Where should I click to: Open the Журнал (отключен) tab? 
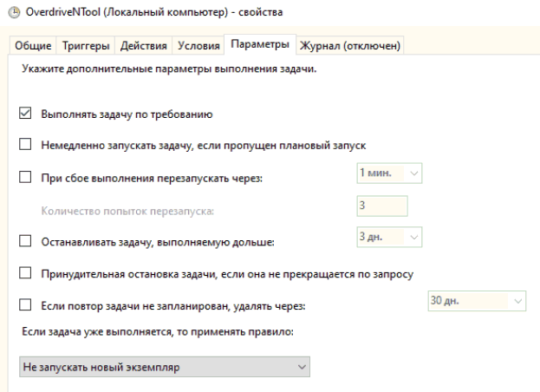coord(350,45)
